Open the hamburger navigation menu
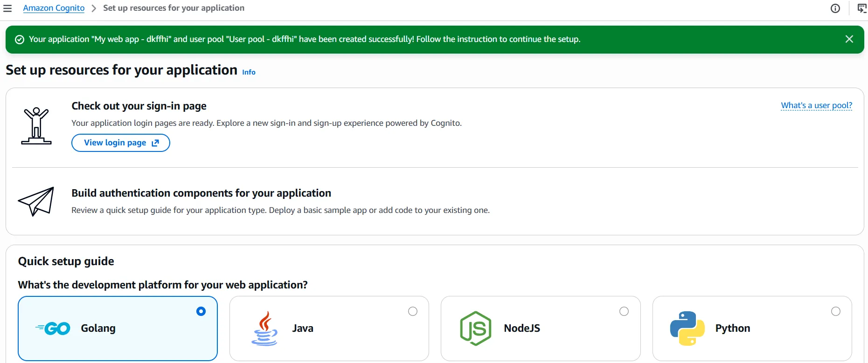The height and width of the screenshot is (363, 868). [x=7, y=8]
